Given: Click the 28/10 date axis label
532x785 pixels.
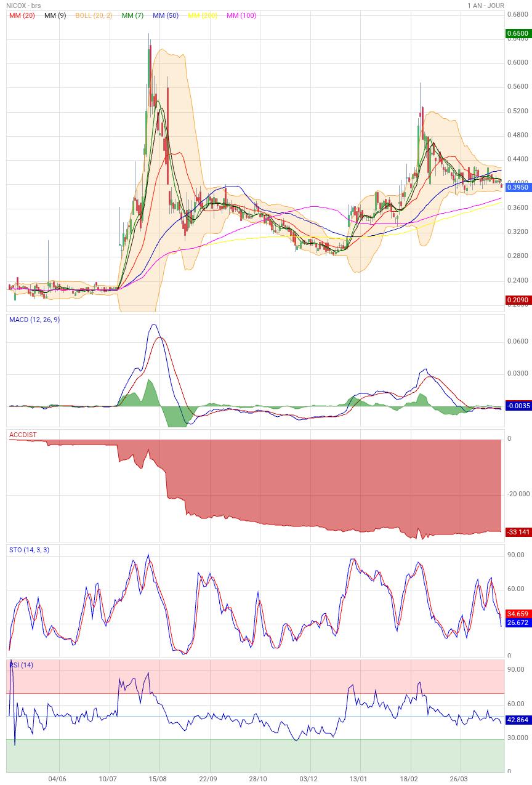Looking at the screenshot, I should [x=258, y=779].
